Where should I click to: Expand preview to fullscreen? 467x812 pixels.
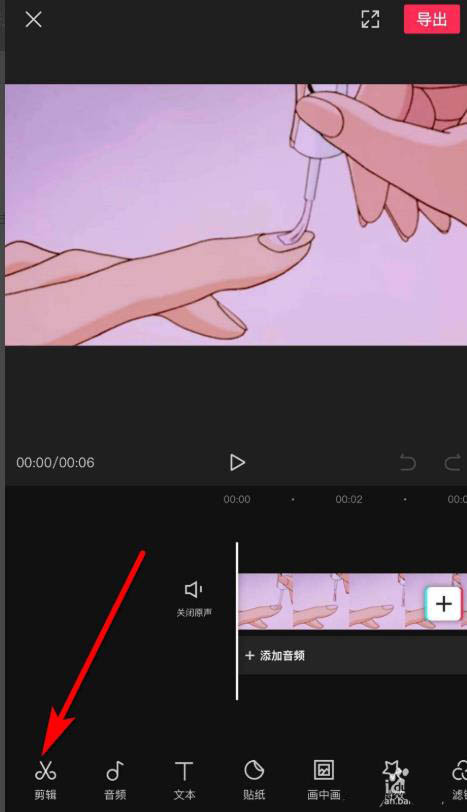tap(370, 19)
